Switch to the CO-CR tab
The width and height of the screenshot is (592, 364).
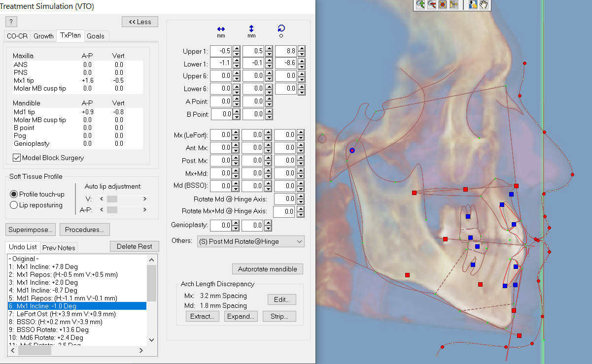click(x=17, y=36)
